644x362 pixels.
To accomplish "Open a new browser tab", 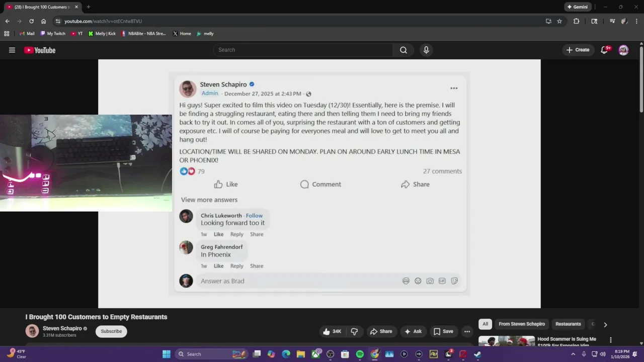I will click(88, 7).
